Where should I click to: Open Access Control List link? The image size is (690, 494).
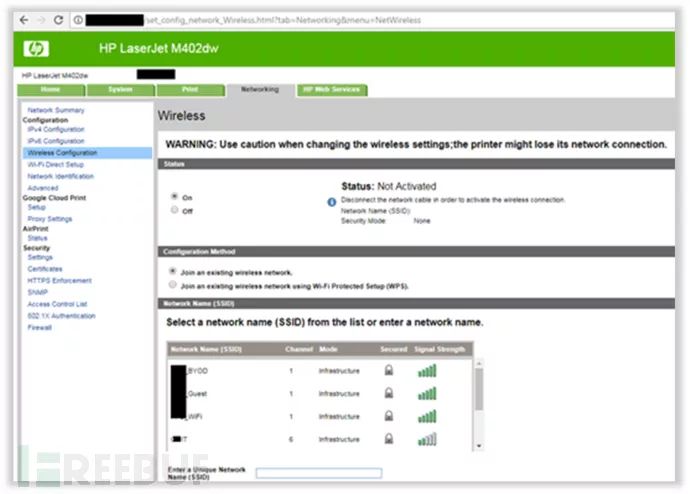(57, 304)
